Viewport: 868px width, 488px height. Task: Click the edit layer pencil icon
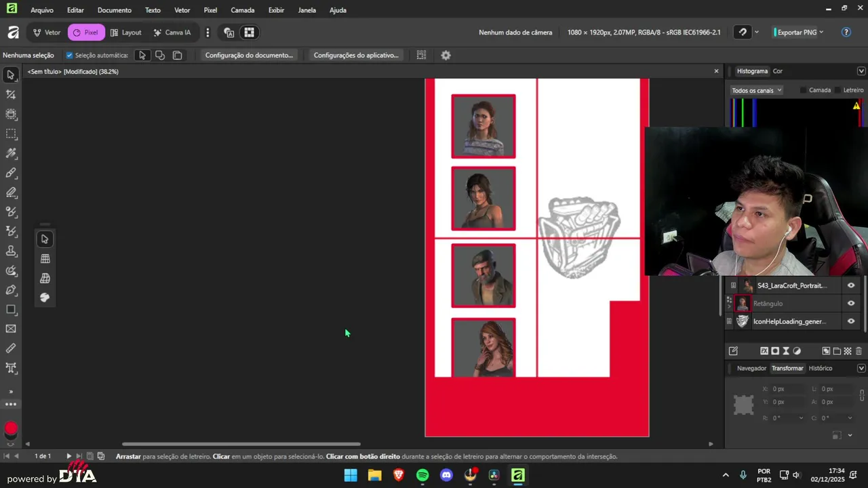733,351
